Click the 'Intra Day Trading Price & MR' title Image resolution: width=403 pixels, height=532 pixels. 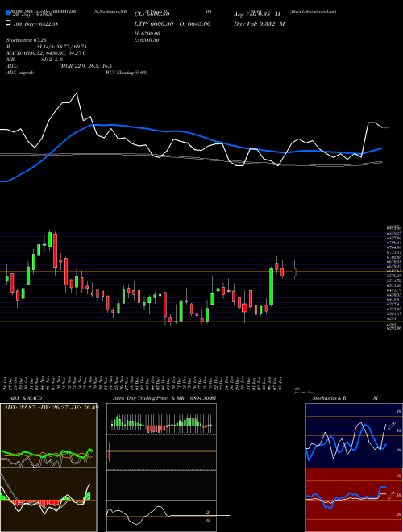[x=148, y=398]
